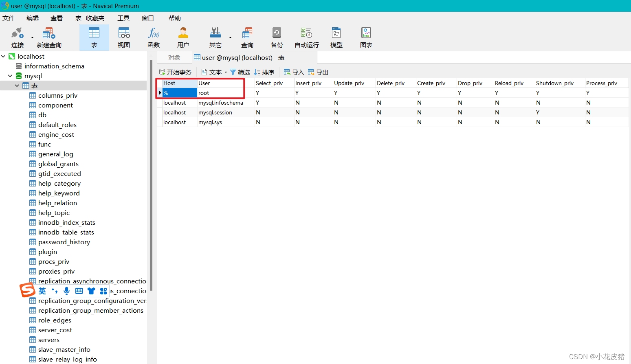
Task: Open the 查看 menu
Action: (x=57, y=18)
